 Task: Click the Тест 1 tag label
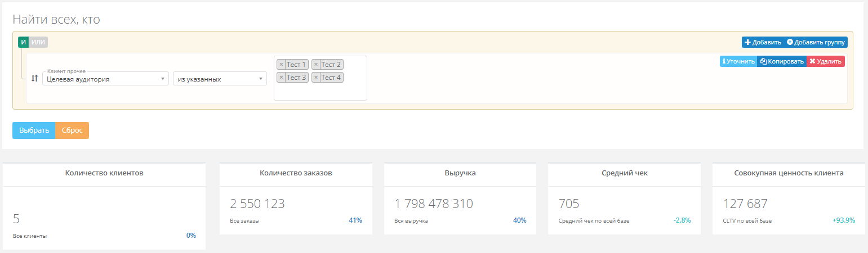coord(296,65)
